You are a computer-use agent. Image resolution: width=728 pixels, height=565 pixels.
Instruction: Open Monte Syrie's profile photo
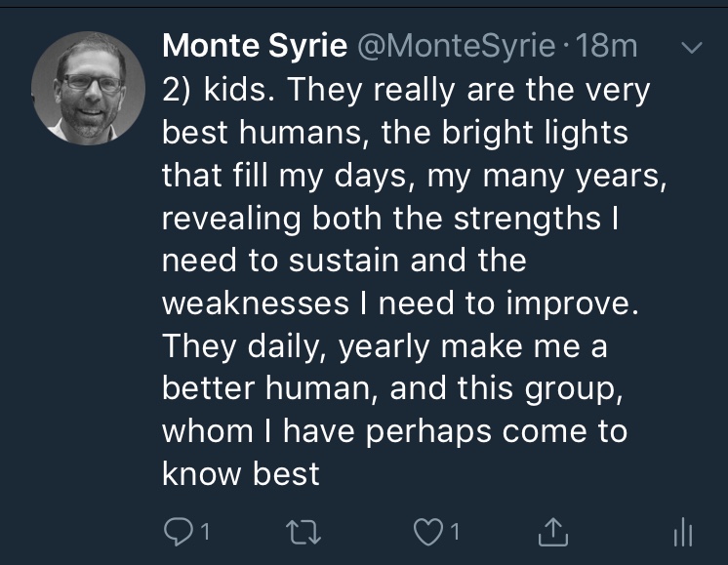(89, 88)
